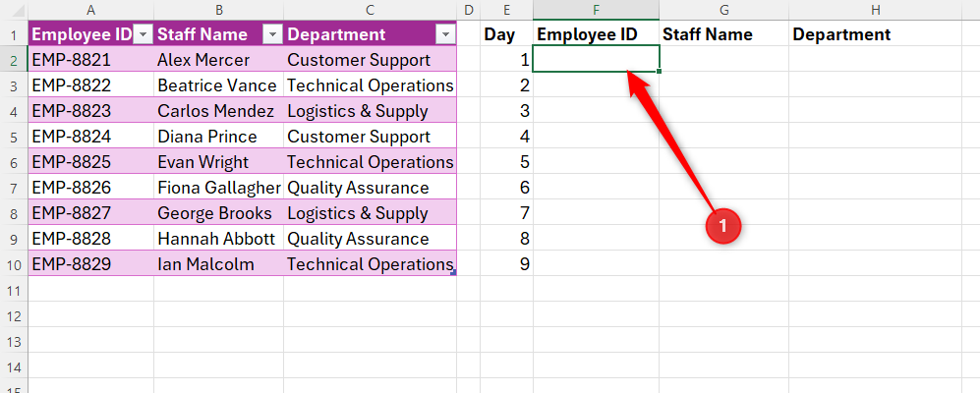The image size is (980, 393).
Task: Open the Staff Name filter dropdown
Action: pyautogui.click(x=272, y=35)
